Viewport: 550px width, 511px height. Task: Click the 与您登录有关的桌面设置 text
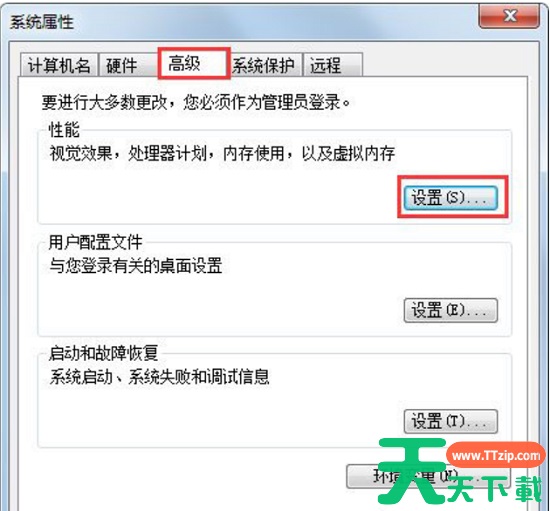(x=135, y=265)
